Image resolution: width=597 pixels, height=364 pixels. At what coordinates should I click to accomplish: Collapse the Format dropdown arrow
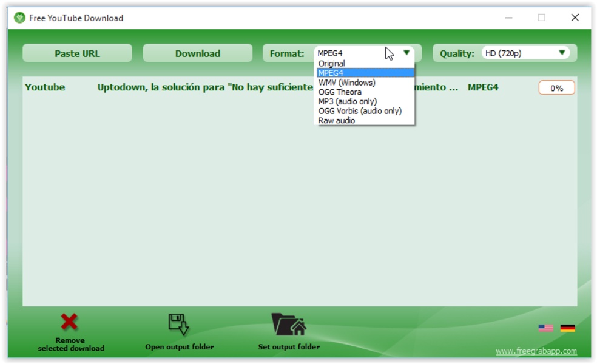(406, 53)
